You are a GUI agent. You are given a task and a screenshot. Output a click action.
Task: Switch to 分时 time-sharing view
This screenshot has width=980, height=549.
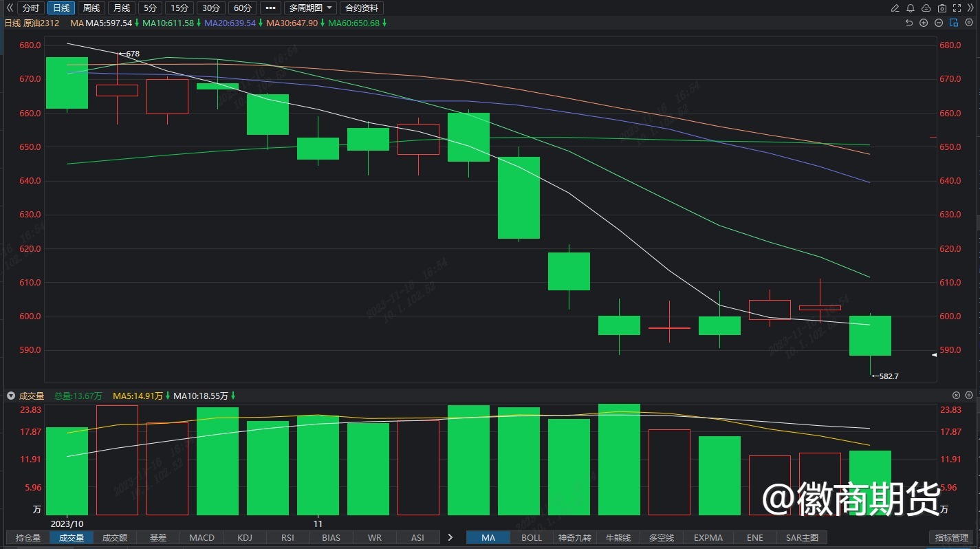point(31,8)
